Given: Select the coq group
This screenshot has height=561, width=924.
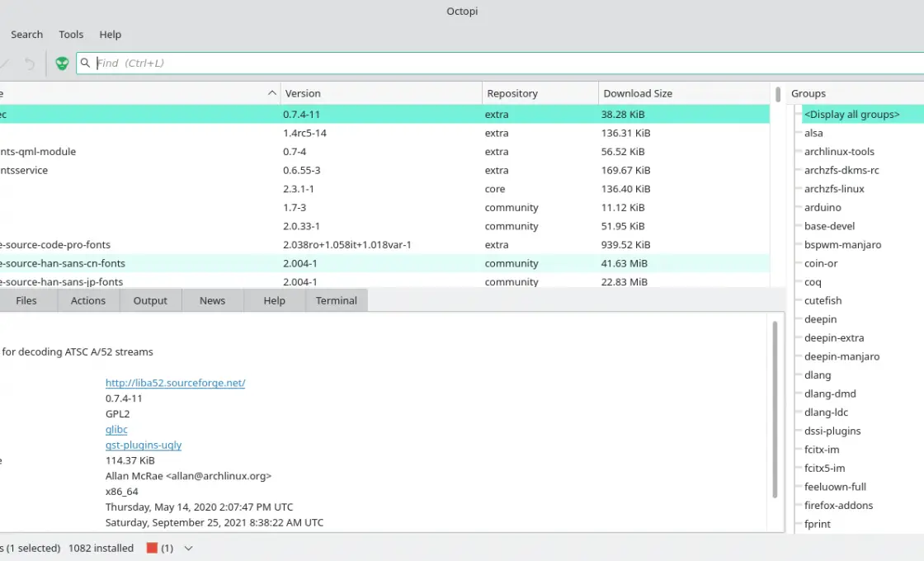Looking at the screenshot, I should click(x=813, y=281).
